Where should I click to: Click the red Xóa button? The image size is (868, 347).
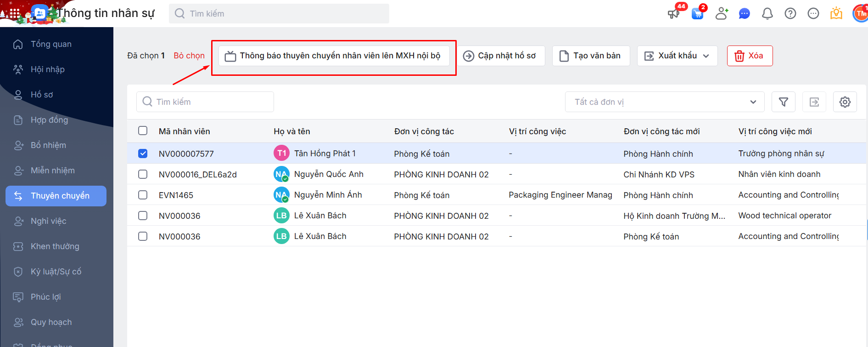[x=749, y=56]
